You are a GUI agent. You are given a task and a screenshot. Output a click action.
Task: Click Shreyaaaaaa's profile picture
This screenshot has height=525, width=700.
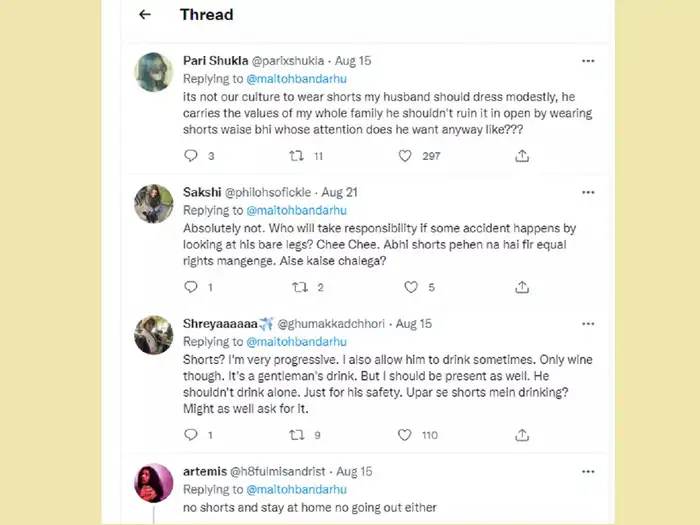tap(153, 335)
